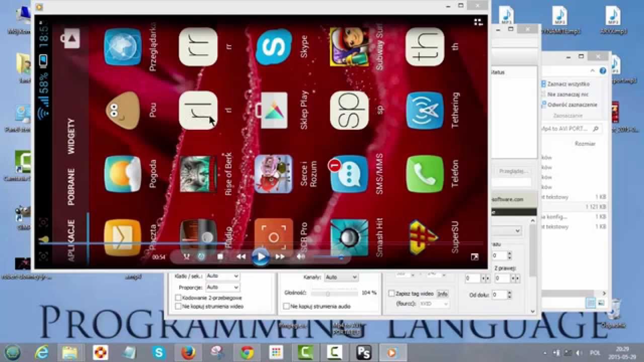
Task: Click the Rozmiar column header
Action: [x=585, y=144]
